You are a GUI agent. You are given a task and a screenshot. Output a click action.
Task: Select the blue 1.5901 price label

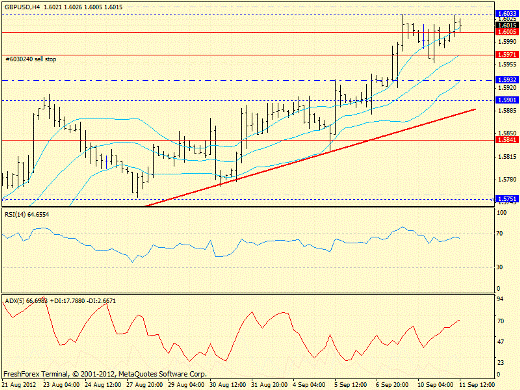pyautogui.click(x=507, y=100)
